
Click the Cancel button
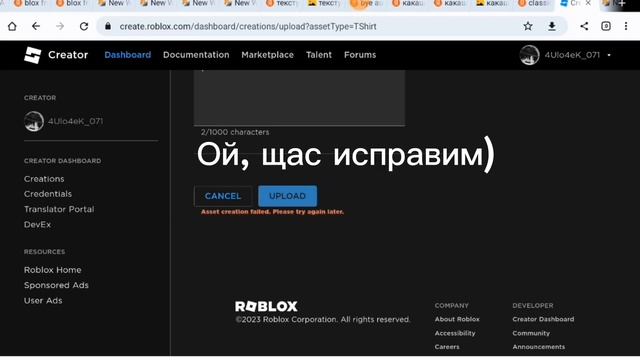tap(223, 196)
